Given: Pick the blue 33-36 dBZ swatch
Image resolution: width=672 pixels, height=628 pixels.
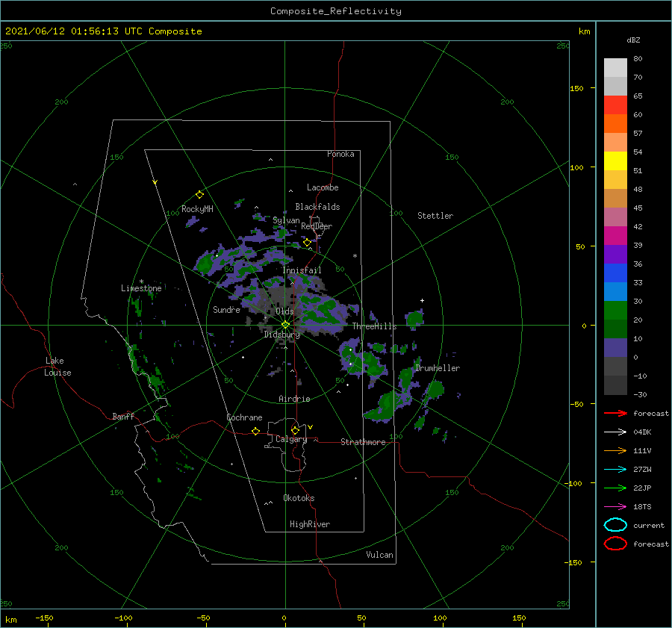Looking at the screenshot, I should coord(615,273).
